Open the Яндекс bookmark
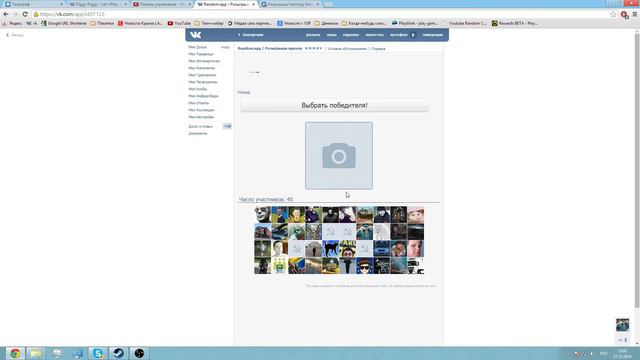 (x=12, y=23)
